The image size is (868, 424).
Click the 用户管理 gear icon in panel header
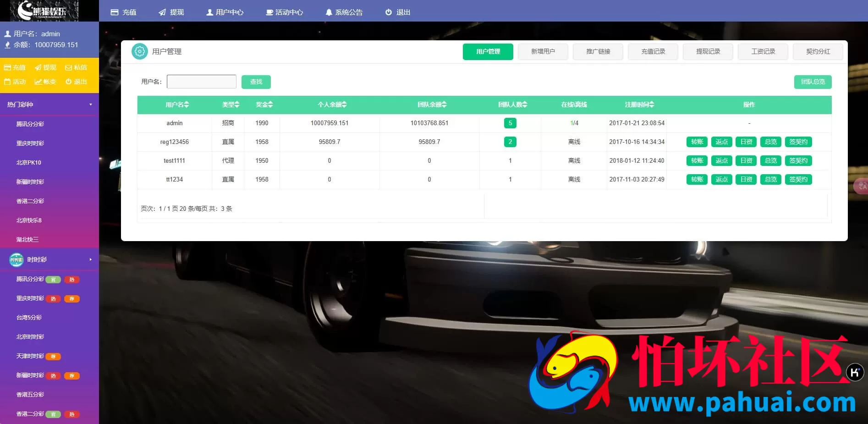(x=140, y=51)
